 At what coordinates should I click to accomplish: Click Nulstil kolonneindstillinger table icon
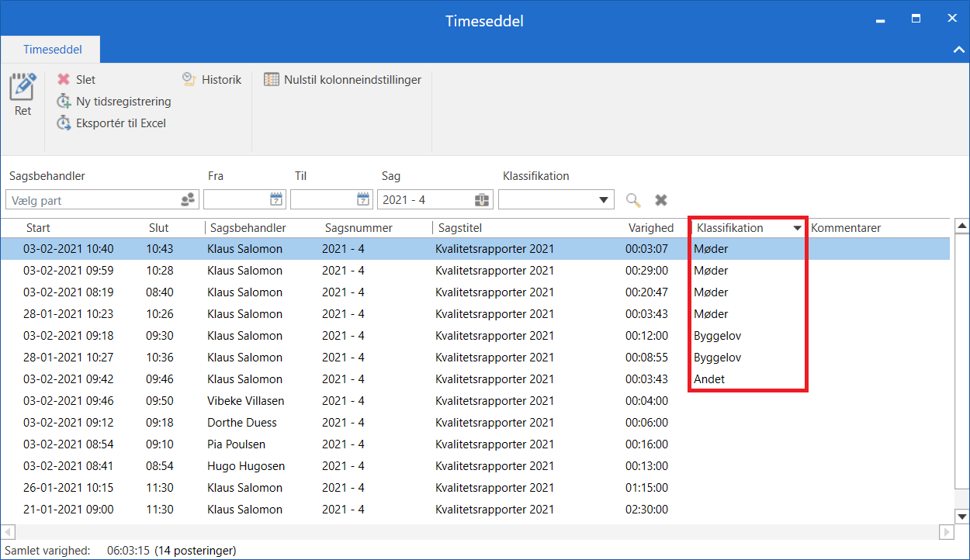point(272,80)
